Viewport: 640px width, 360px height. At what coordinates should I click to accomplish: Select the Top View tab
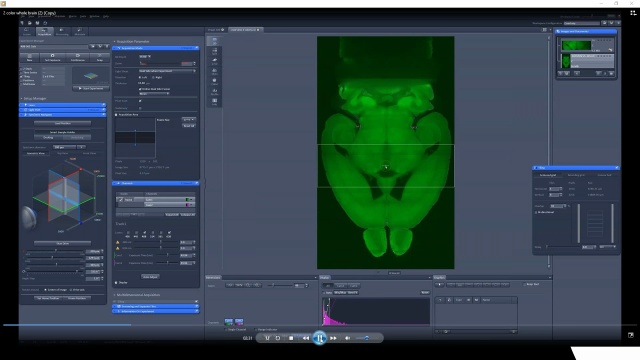click(x=63, y=153)
